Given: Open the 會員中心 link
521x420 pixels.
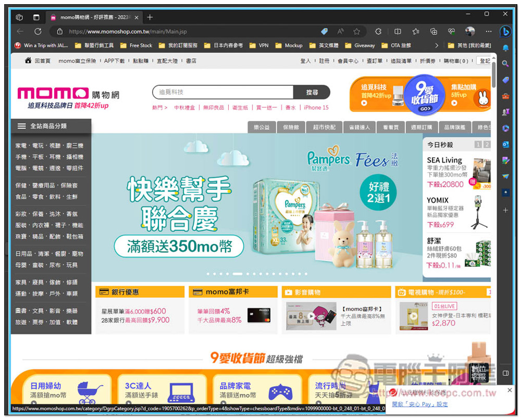Looking at the screenshot, I should tap(348, 61).
